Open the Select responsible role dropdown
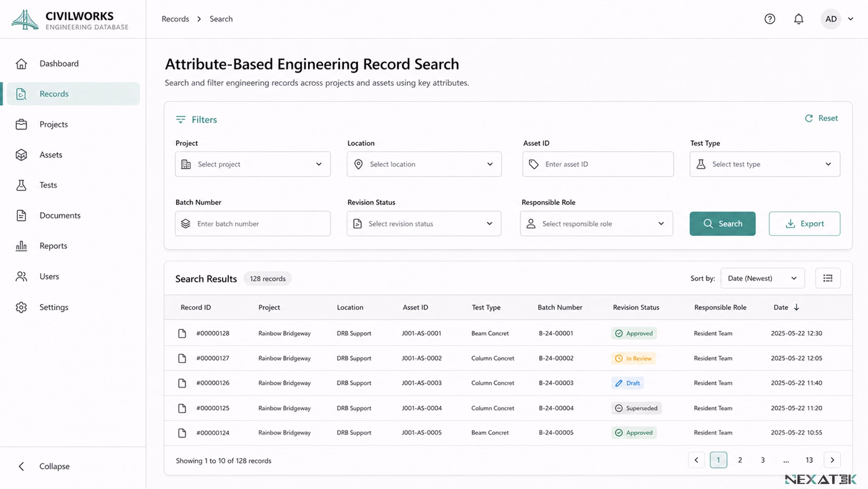Viewport: 868px width, 489px height. click(x=596, y=223)
